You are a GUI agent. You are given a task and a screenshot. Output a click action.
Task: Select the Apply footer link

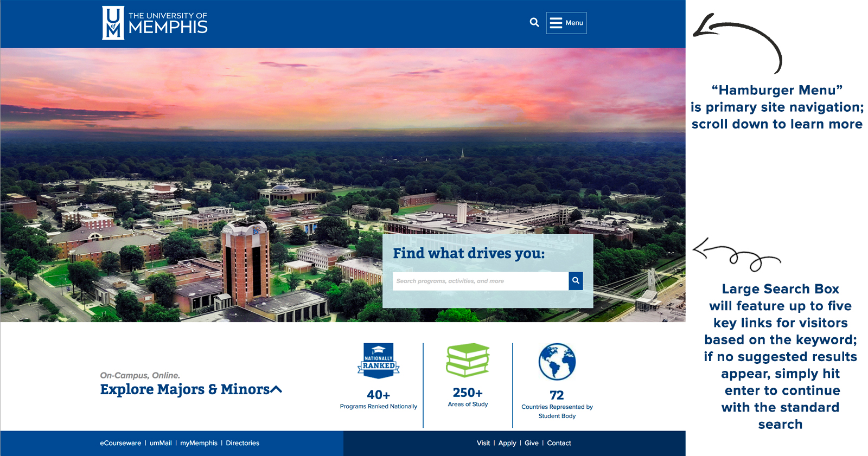(x=507, y=443)
